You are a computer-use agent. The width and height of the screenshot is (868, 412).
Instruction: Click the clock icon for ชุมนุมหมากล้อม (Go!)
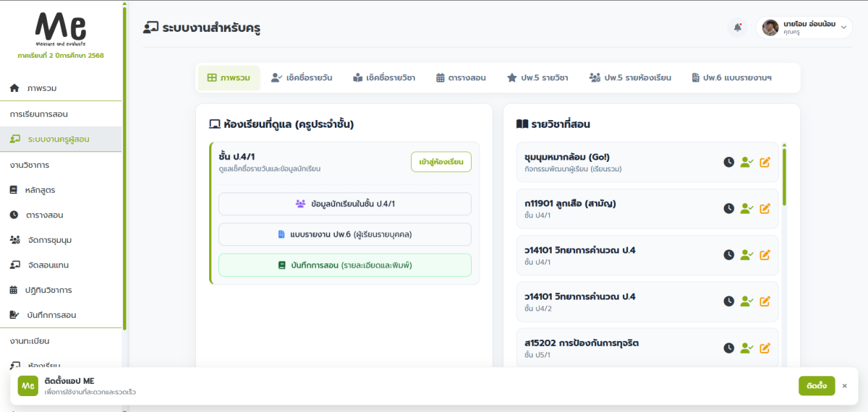[729, 162]
